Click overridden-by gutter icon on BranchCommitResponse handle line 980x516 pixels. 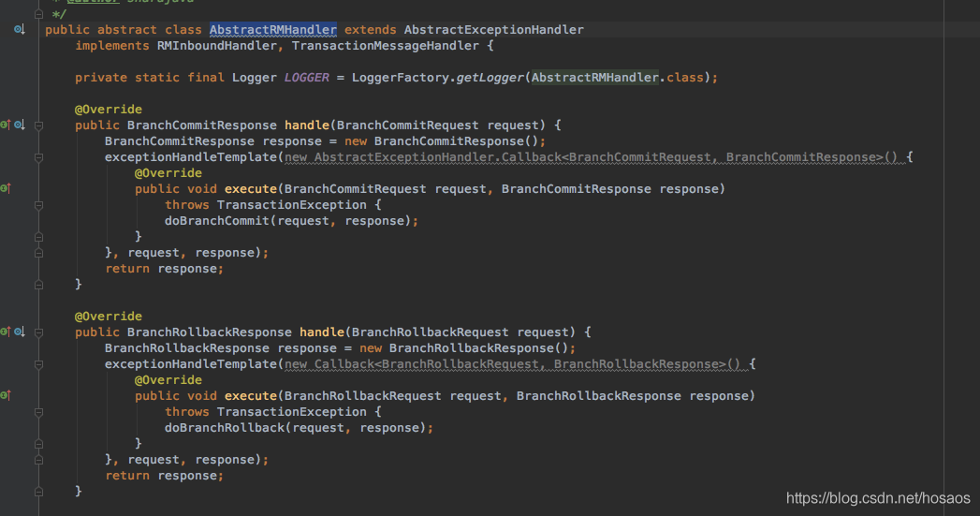click(x=19, y=125)
